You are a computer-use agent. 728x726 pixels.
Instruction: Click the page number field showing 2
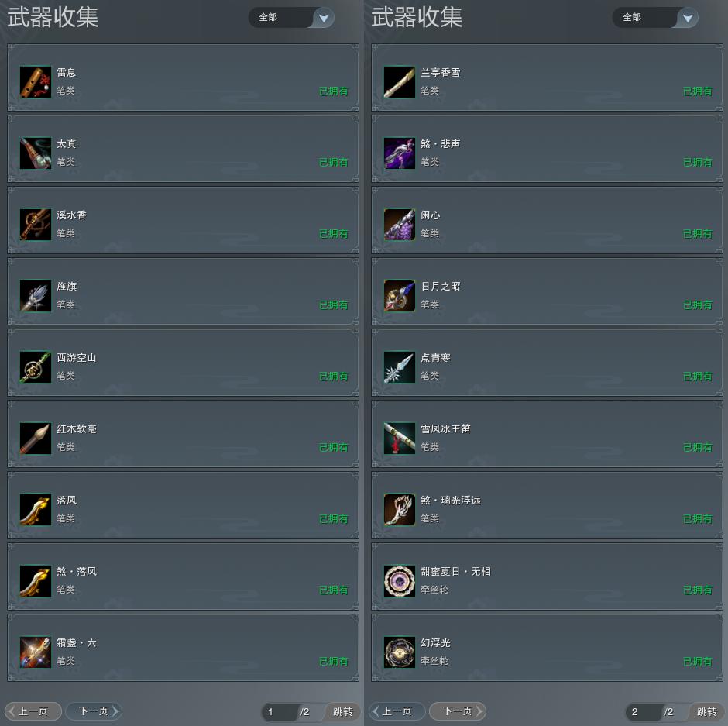pos(644,711)
